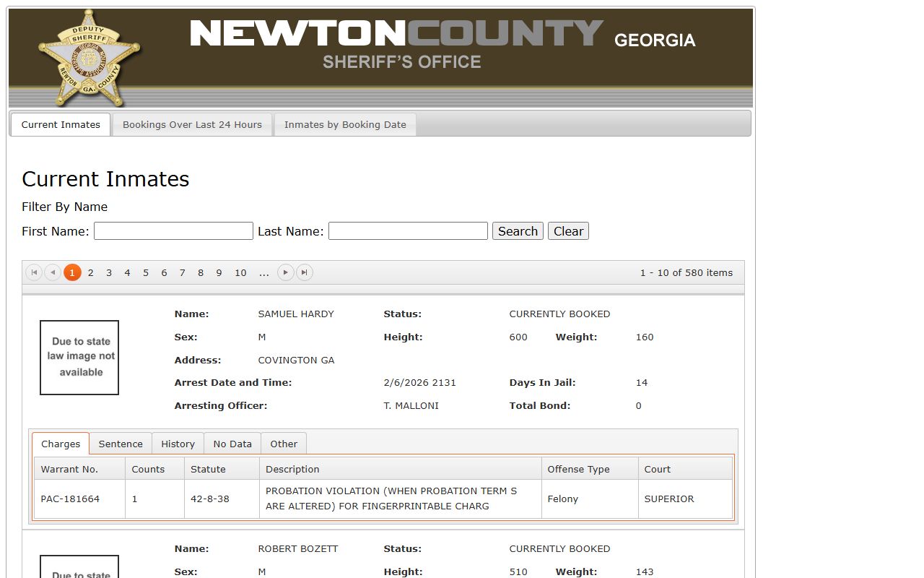Open Bookings Over Last 24 Hours tab
924x578 pixels.
(192, 124)
